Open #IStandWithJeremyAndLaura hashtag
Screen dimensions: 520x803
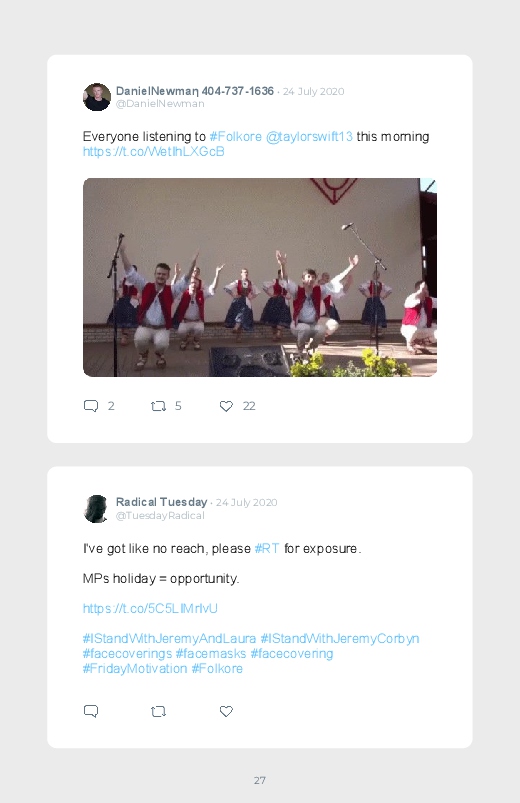170,639
